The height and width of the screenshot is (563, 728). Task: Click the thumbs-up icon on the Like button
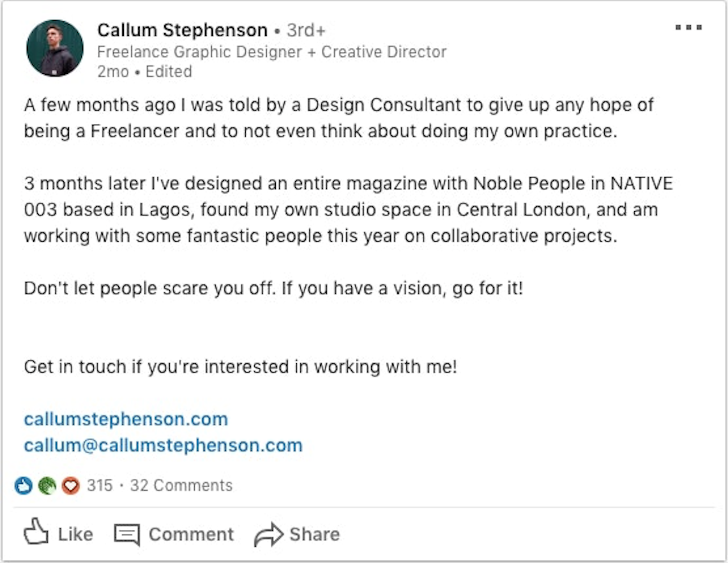(36, 532)
